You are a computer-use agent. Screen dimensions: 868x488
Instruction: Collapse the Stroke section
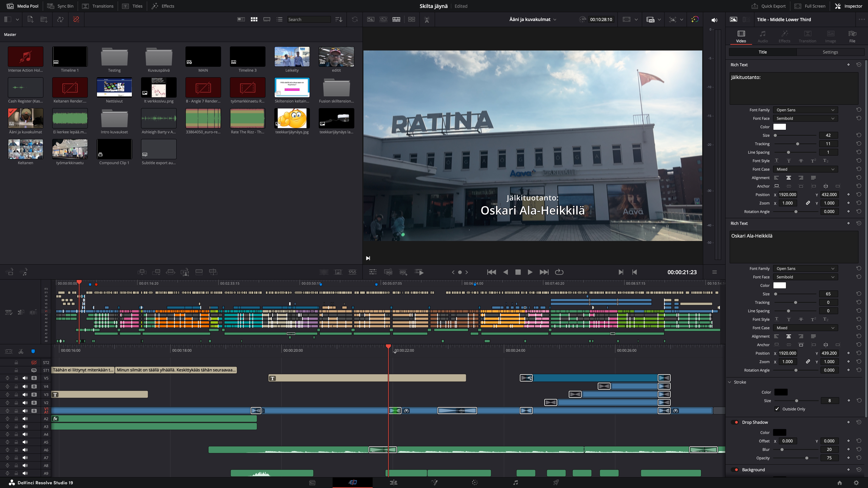[730, 382]
